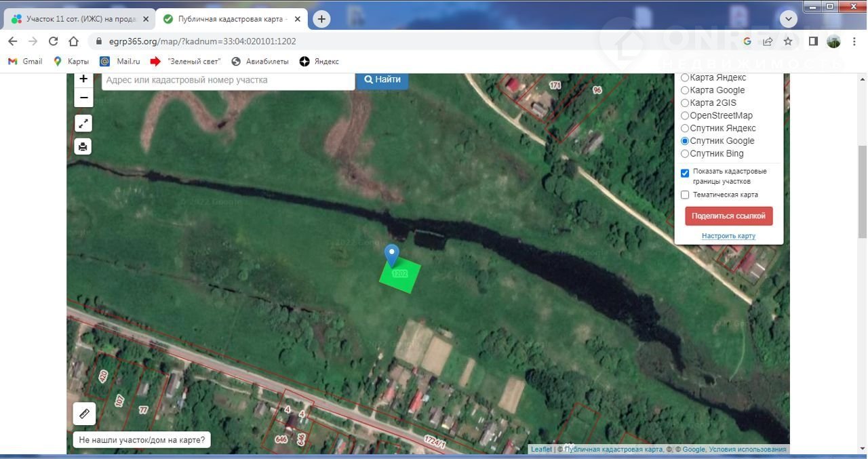Open the Gmail bookmark
Screen dimensions: 868x459
pos(25,62)
